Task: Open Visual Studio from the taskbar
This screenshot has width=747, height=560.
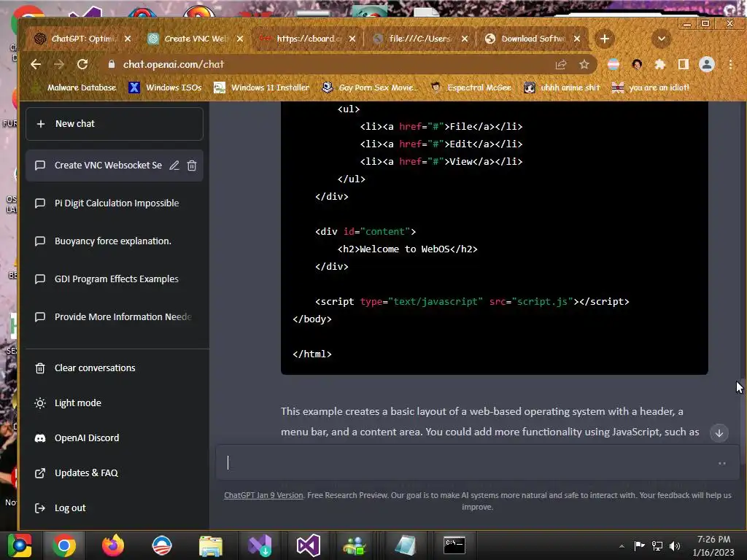Action: (309, 545)
